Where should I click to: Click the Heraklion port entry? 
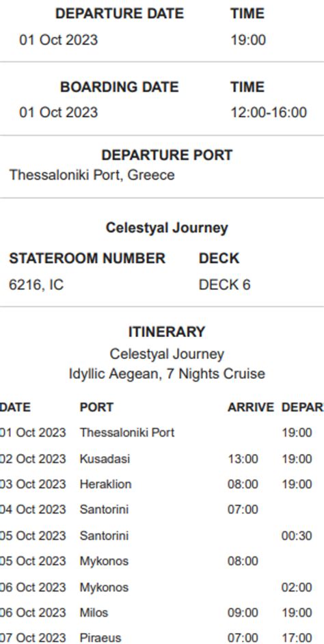pos(105,484)
